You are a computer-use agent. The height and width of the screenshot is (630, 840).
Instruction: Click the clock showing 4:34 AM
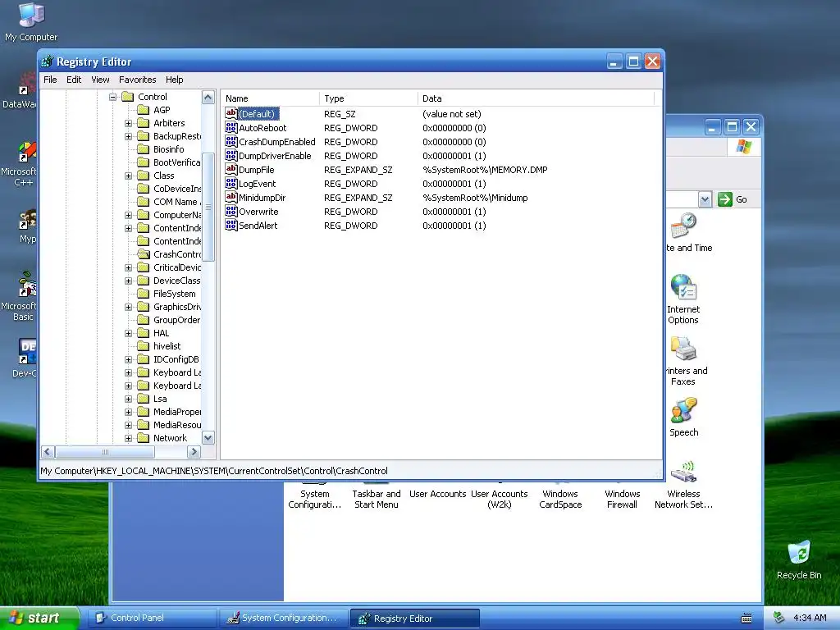[810, 618]
